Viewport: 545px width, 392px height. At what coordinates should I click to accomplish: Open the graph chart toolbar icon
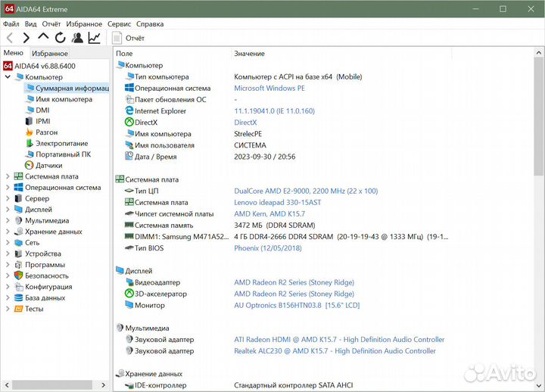click(94, 38)
